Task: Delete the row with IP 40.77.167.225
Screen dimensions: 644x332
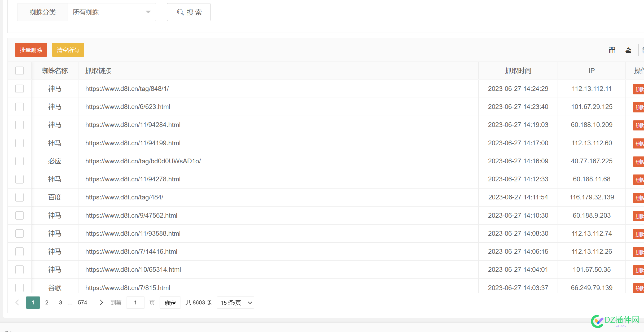Action: pos(638,162)
